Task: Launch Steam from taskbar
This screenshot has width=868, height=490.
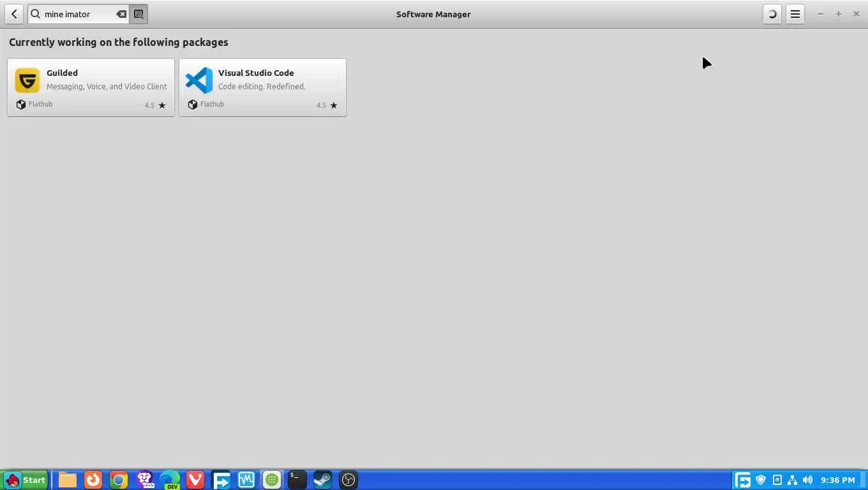Action: point(323,480)
